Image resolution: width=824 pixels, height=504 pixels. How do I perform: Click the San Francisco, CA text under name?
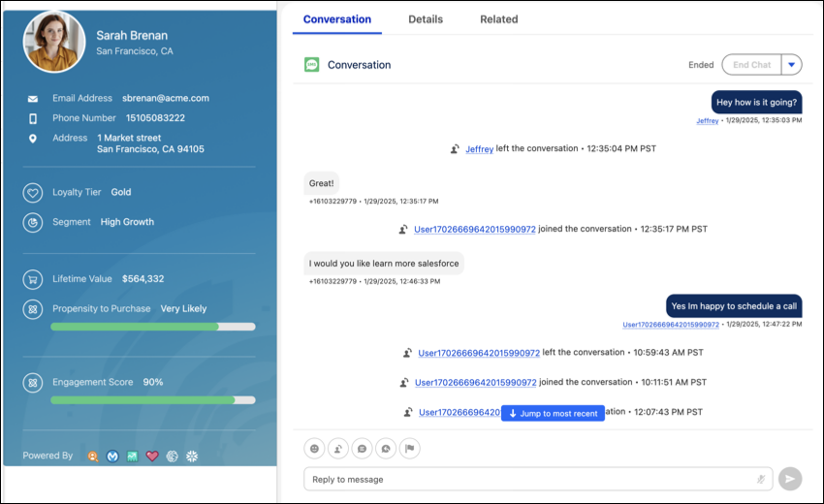135,51
